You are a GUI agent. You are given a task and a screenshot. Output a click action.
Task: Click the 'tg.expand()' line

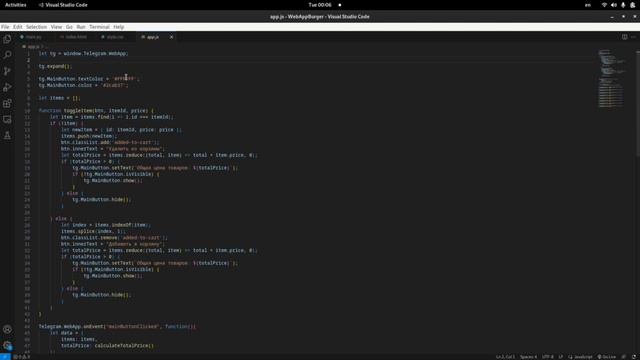[x=55, y=66]
